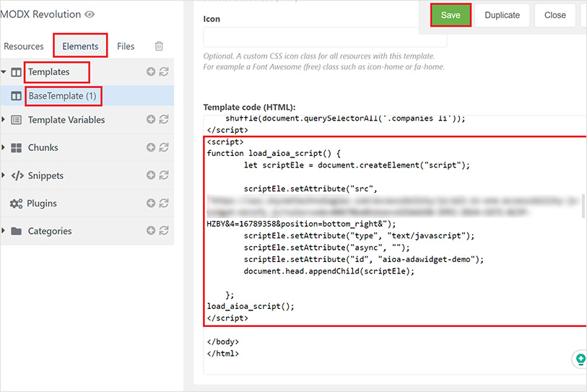The image size is (587, 392).
Task: Select the Chunks label
Action: 43,147
